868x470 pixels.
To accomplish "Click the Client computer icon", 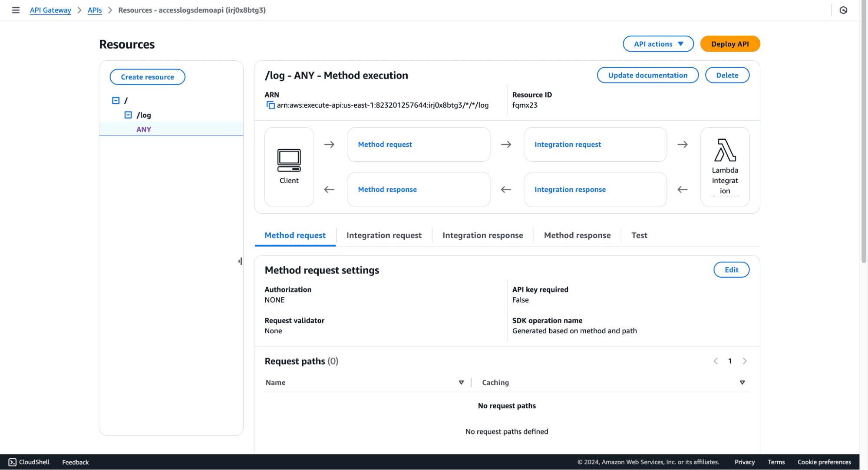I will click(289, 160).
